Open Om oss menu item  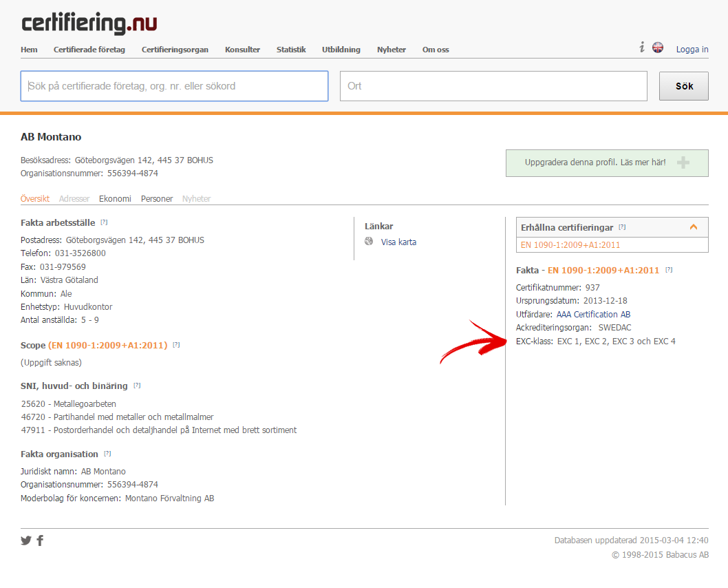[436, 50]
